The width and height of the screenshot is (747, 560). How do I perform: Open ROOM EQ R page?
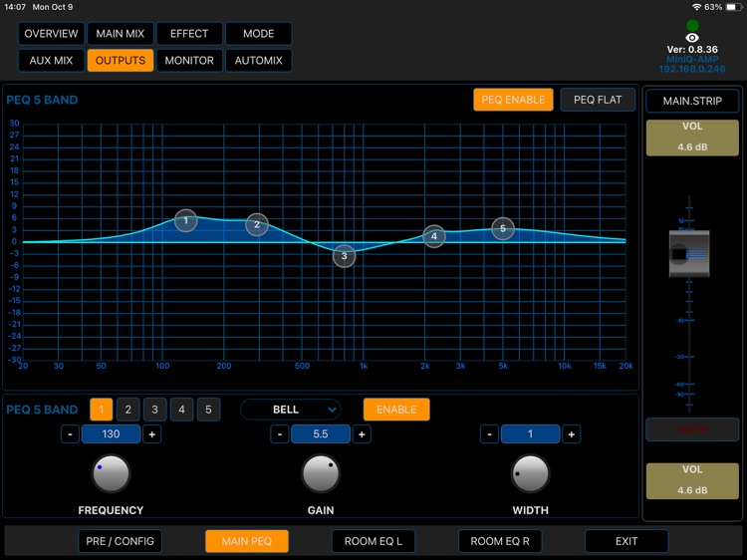click(500, 541)
